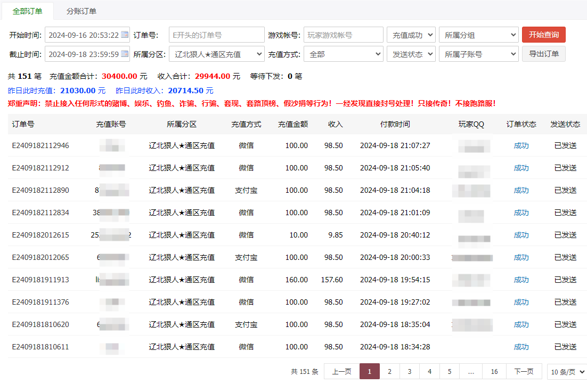This screenshot has height=392, width=587.
Task: Click 成功 status for order E2409182012615
Action: (521, 235)
